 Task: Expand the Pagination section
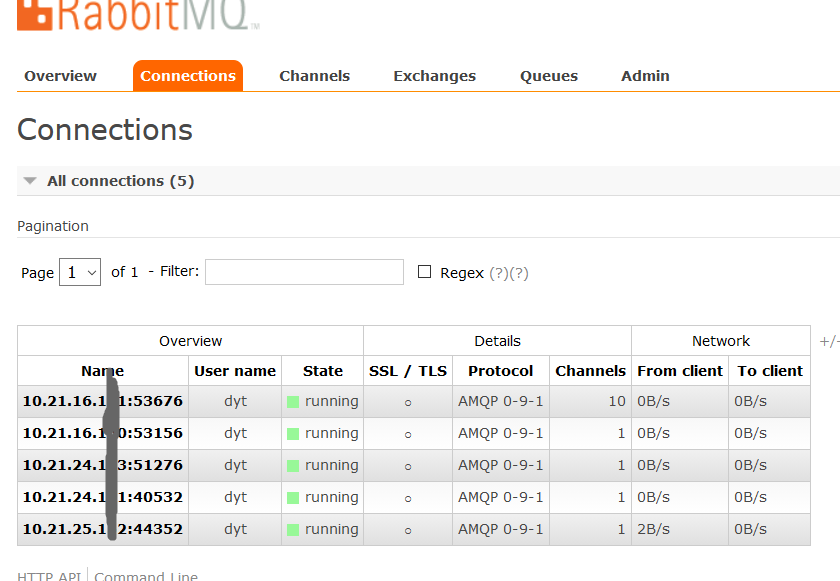click(52, 226)
